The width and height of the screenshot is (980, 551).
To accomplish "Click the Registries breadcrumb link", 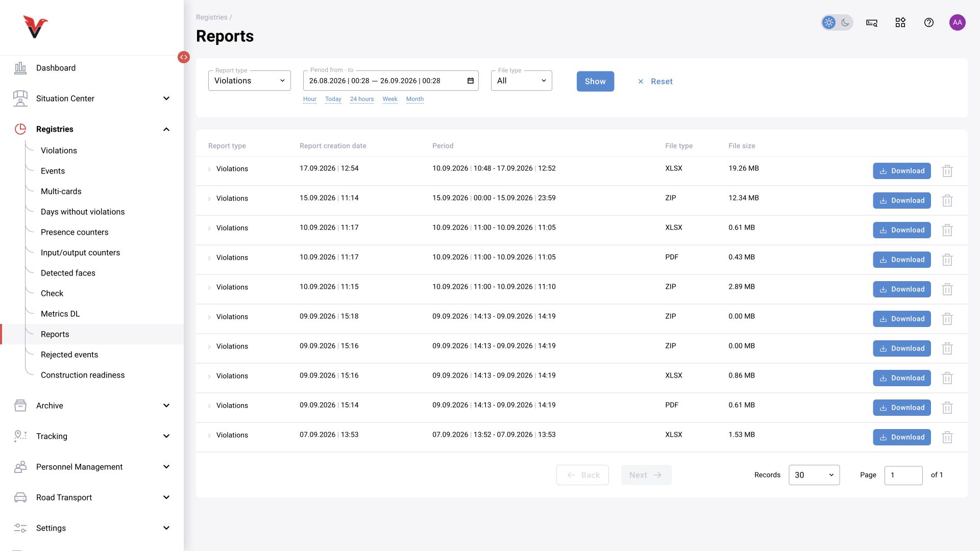I will coord(211,17).
